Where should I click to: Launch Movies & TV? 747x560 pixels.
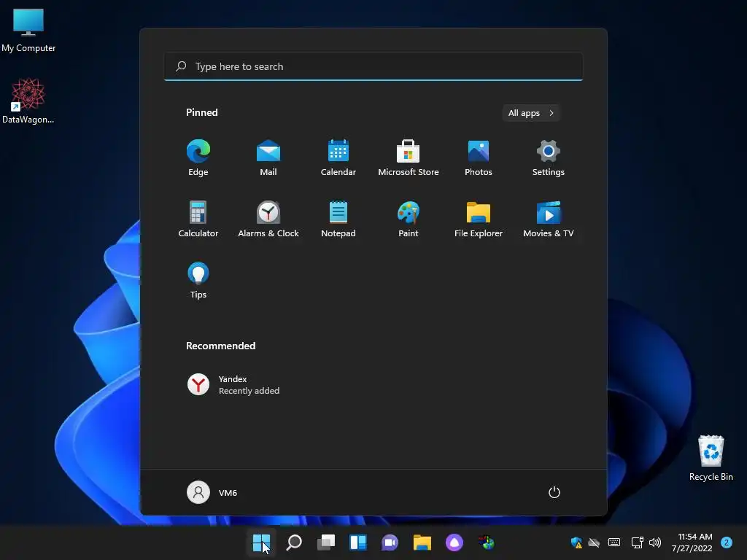[549, 219]
